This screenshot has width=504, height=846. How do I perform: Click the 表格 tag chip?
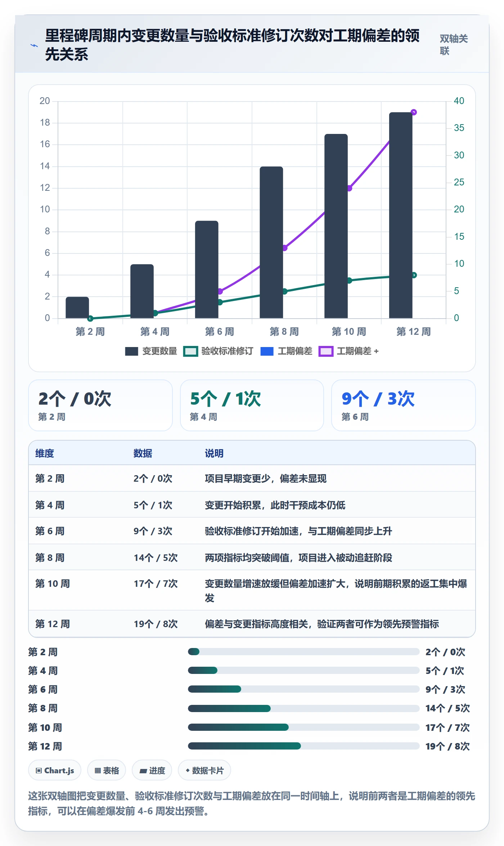pyautogui.click(x=107, y=770)
